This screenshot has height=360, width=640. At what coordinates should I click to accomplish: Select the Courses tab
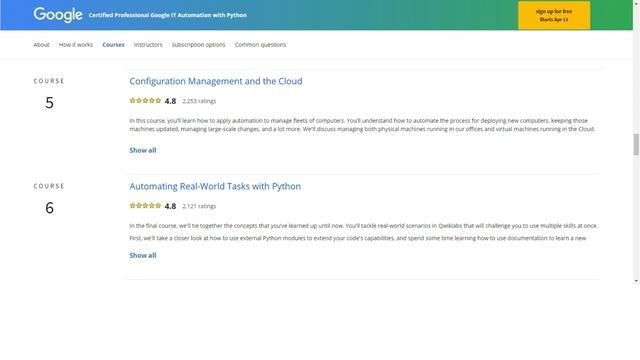point(113,45)
